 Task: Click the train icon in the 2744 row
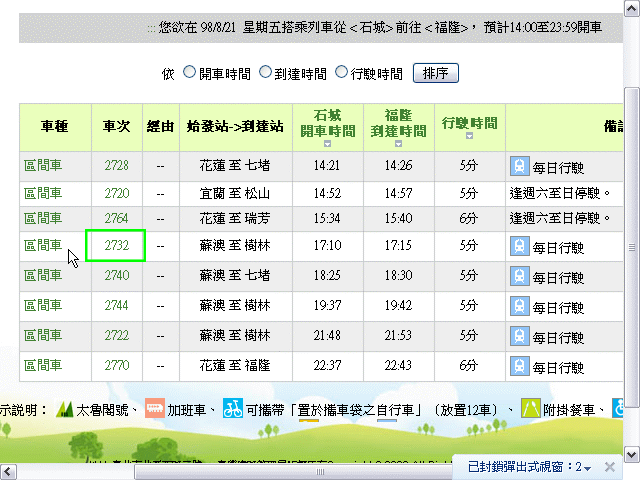pos(520,306)
